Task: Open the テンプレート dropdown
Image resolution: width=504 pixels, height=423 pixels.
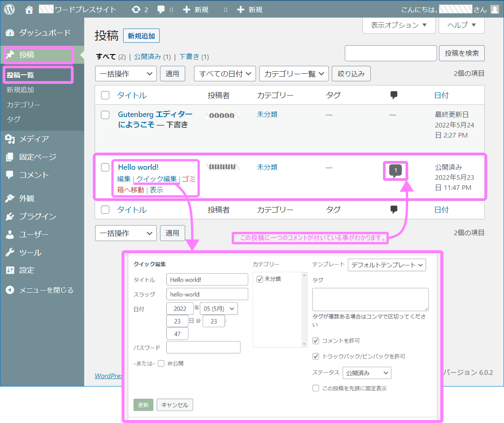Action: pos(387,265)
